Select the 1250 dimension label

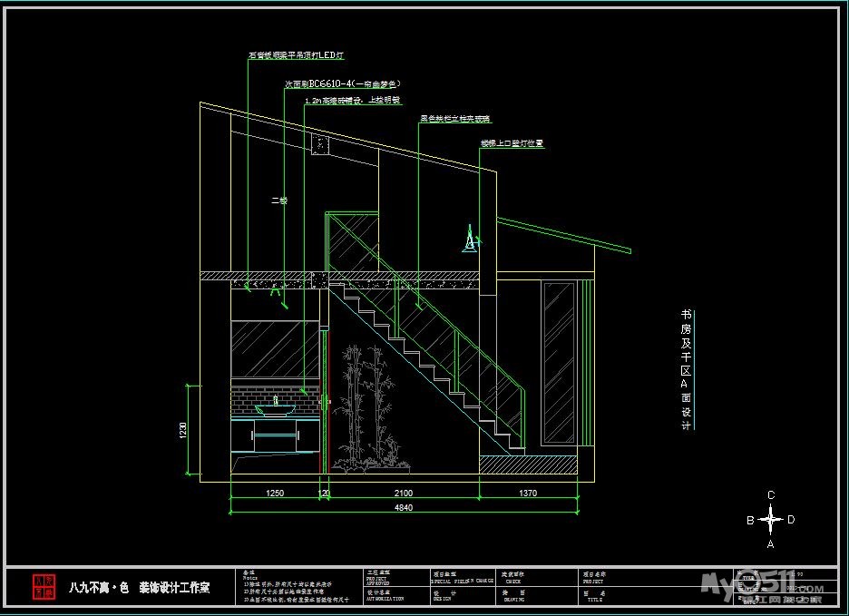(274, 494)
